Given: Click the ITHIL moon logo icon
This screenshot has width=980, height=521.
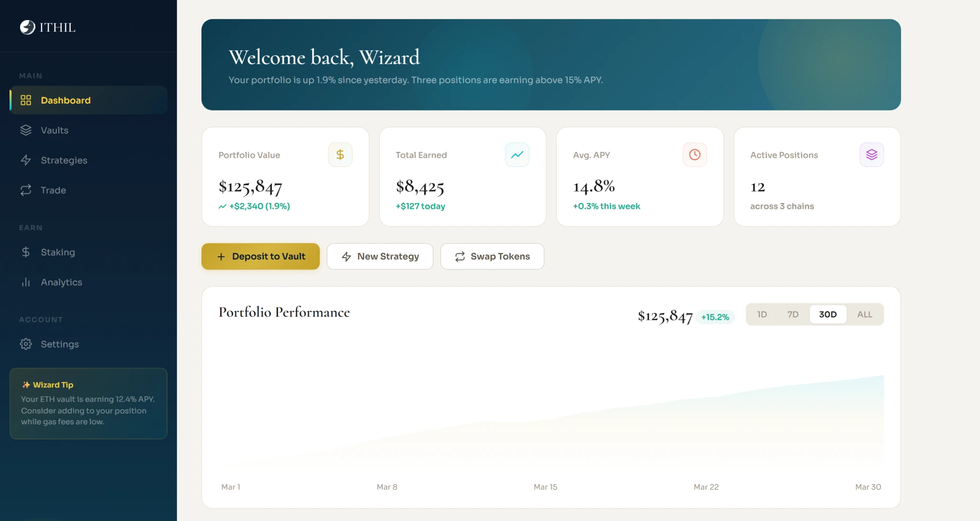Looking at the screenshot, I should click(x=27, y=27).
